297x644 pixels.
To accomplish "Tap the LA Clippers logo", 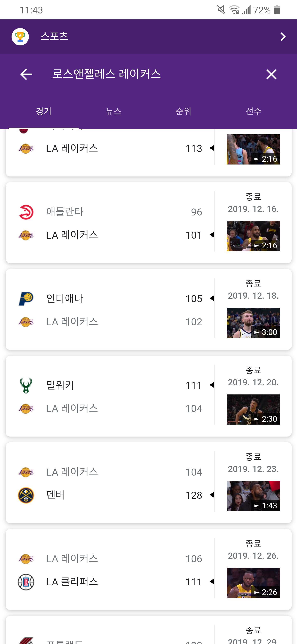I will (x=26, y=582).
